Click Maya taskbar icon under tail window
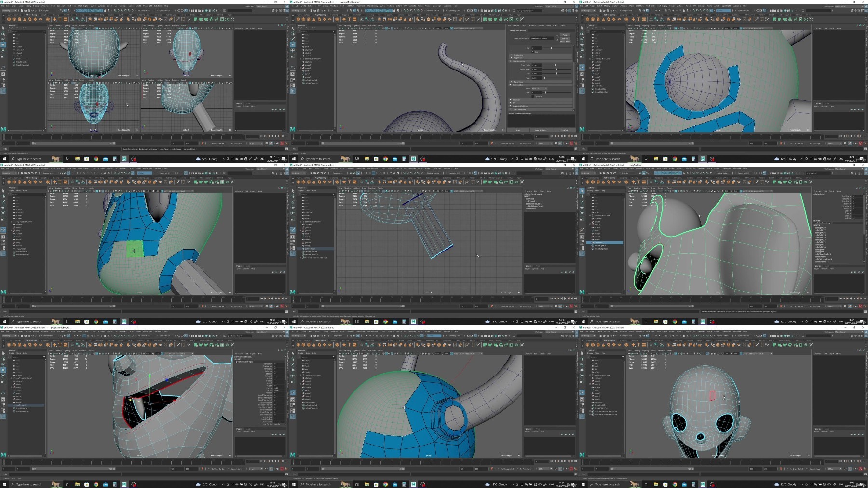The image size is (868, 488). tap(413, 159)
